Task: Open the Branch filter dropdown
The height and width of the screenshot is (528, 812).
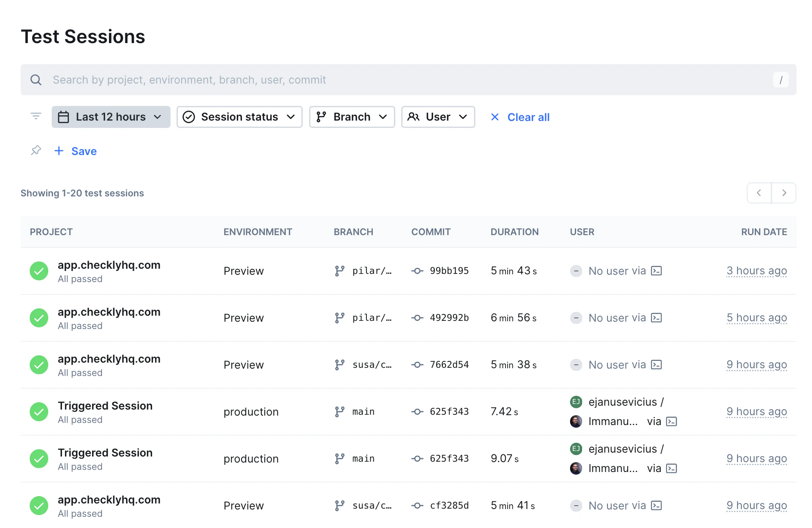Action: tap(352, 117)
